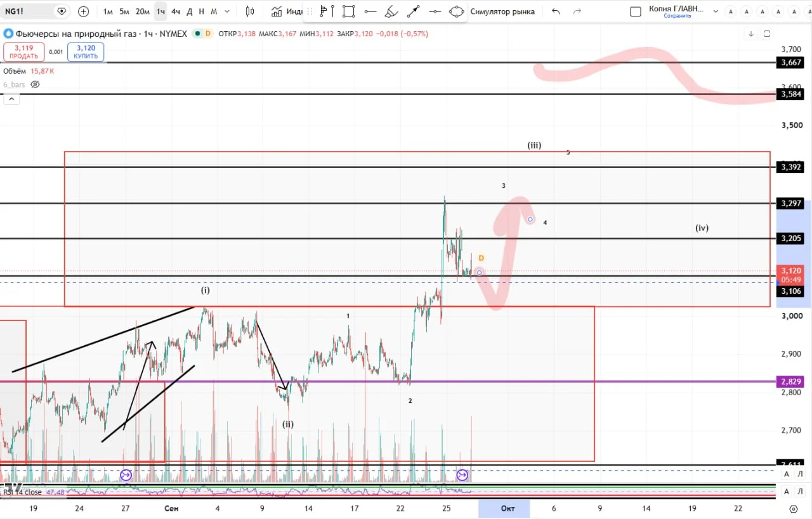Select the horizontal line tool with center dot

435,11
